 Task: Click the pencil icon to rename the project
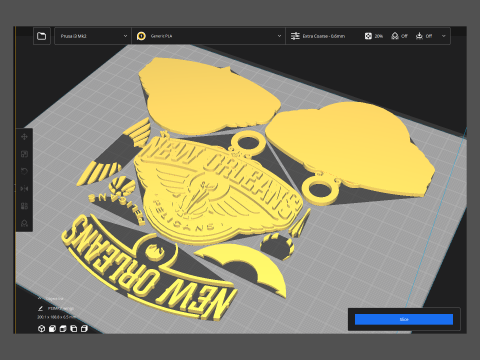coord(41,309)
